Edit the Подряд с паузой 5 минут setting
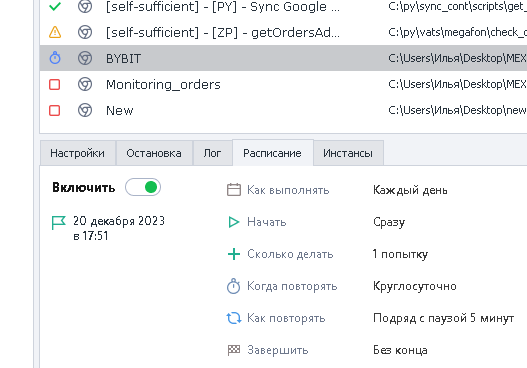The height and width of the screenshot is (368, 527). [x=444, y=318]
